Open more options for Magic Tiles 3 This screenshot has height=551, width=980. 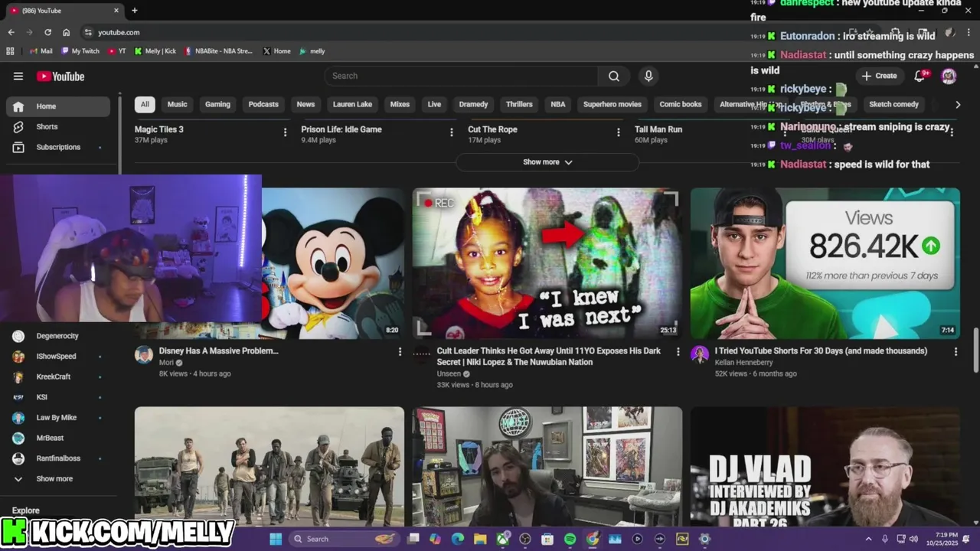(x=286, y=132)
